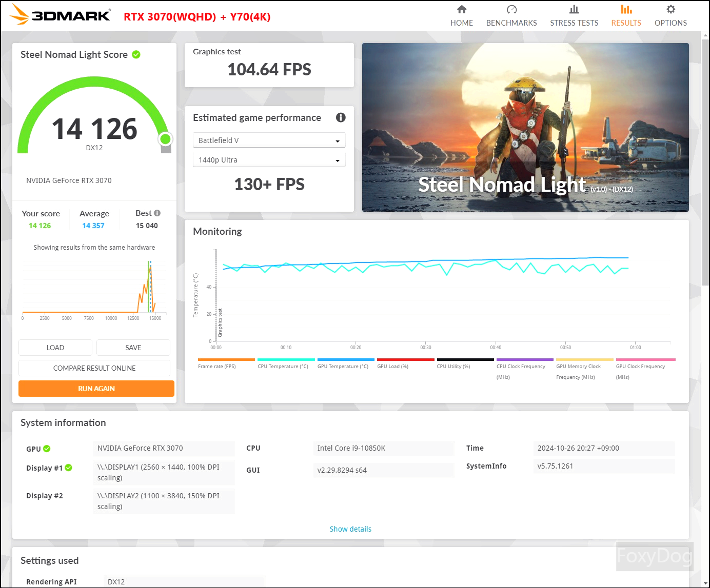Image resolution: width=710 pixels, height=588 pixels.
Task: Click the DX12 Rendering API value
Action: [185, 582]
